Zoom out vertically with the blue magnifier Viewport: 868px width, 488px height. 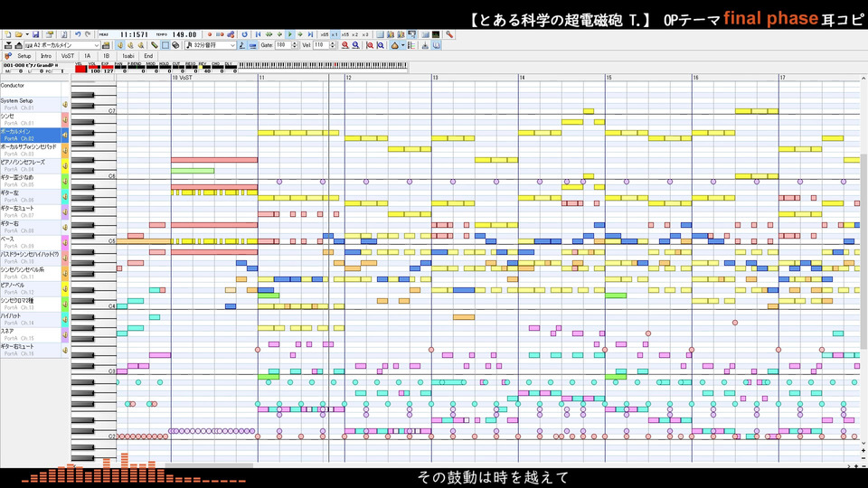[381, 45]
